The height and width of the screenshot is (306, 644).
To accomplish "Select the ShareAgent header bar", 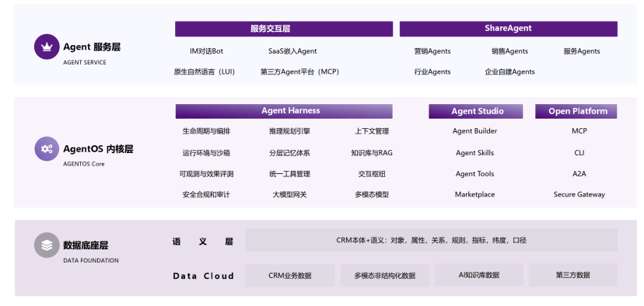I will pos(509,29).
